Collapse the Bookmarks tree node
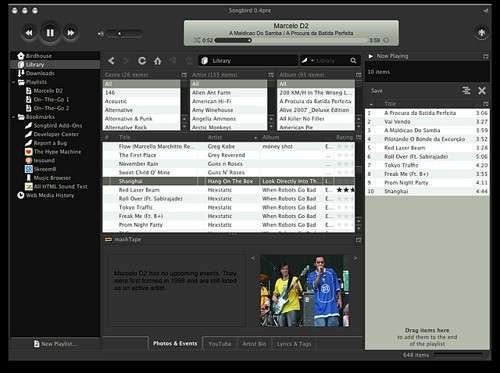The height and width of the screenshot is (373, 500). pyautogui.click(x=13, y=117)
